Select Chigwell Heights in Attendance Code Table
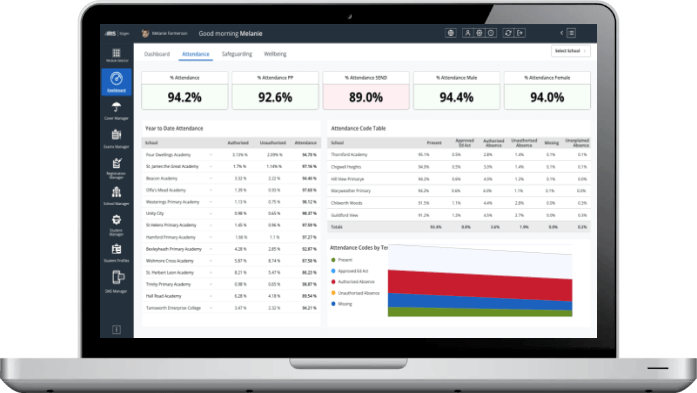Screen dimensions: 697x393 click(x=346, y=167)
